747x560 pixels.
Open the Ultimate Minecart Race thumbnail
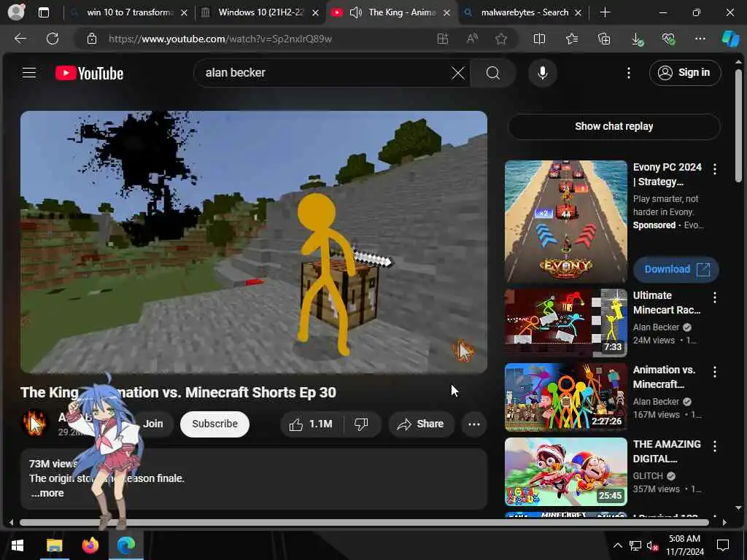click(565, 323)
